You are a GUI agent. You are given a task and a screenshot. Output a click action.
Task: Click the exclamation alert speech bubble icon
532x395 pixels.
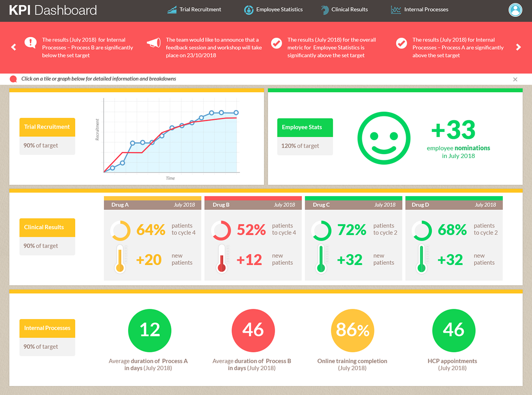click(31, 43)
